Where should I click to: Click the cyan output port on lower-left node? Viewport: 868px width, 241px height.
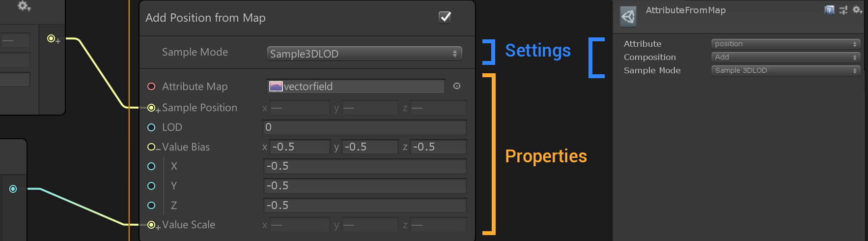point(13,189)
